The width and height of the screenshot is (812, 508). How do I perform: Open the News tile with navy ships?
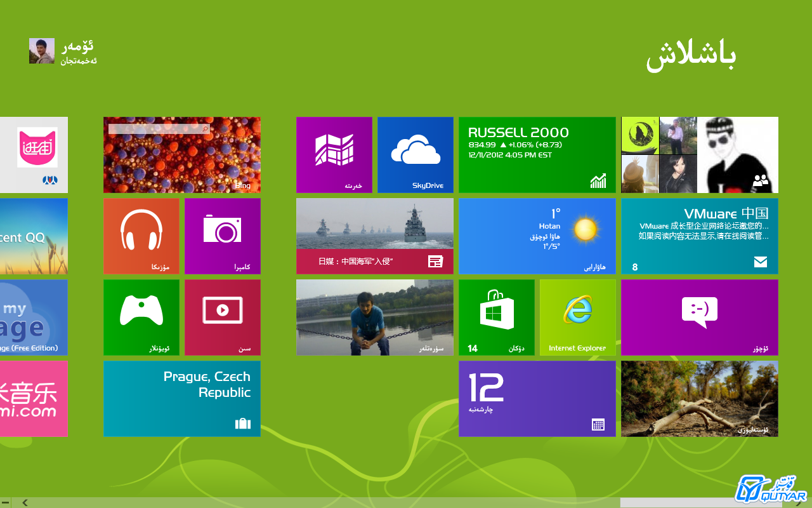click(x=375, y=236)
